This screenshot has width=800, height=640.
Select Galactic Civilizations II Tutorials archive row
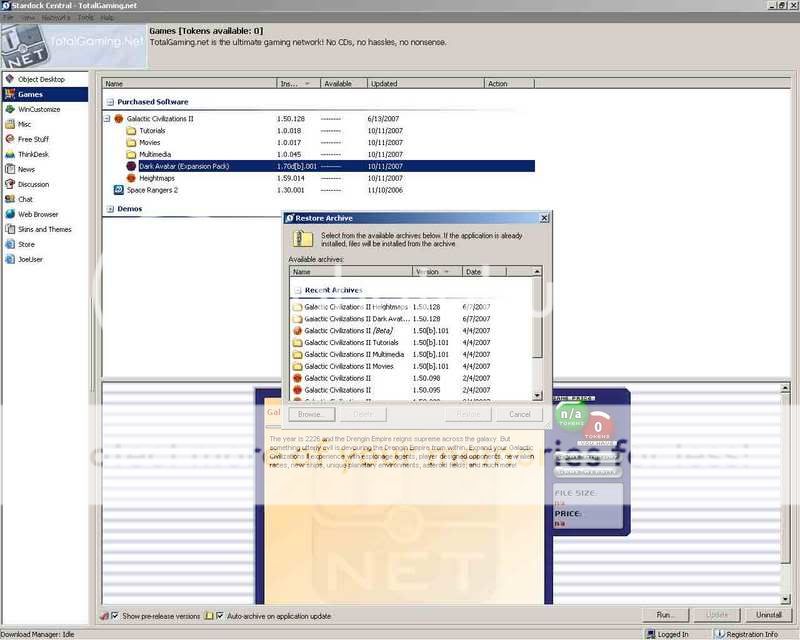click(350, 342)
